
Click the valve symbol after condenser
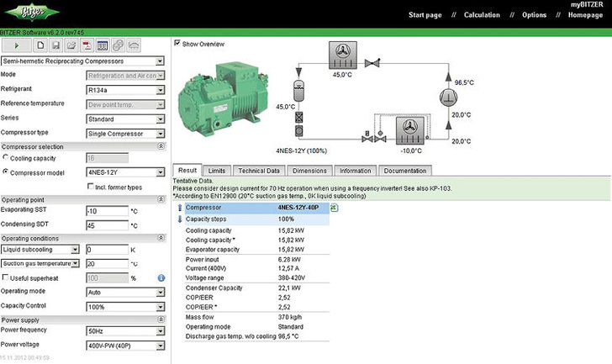[x=372, y=62]
